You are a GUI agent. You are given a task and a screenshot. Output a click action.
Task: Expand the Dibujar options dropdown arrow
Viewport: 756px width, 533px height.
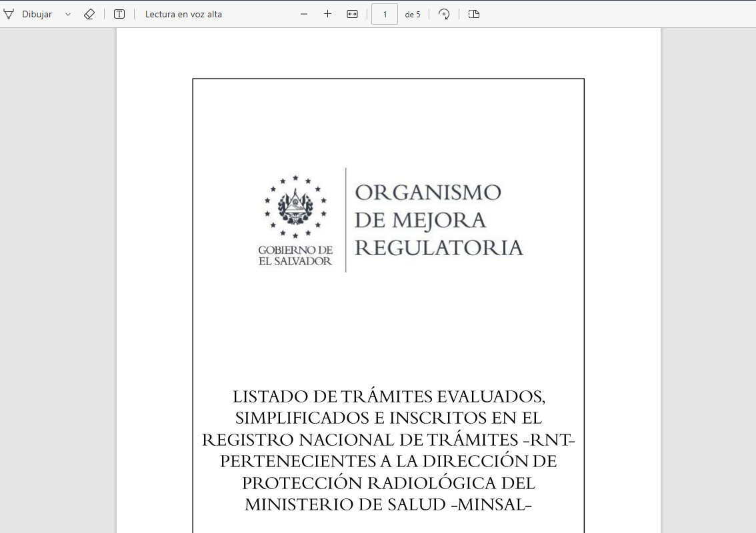[x=68, y=15]
